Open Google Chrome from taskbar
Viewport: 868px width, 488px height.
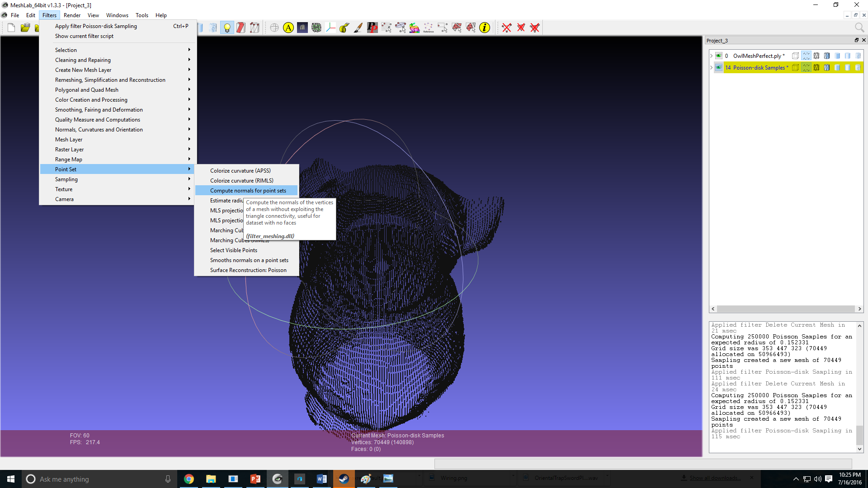coord(189,479)
